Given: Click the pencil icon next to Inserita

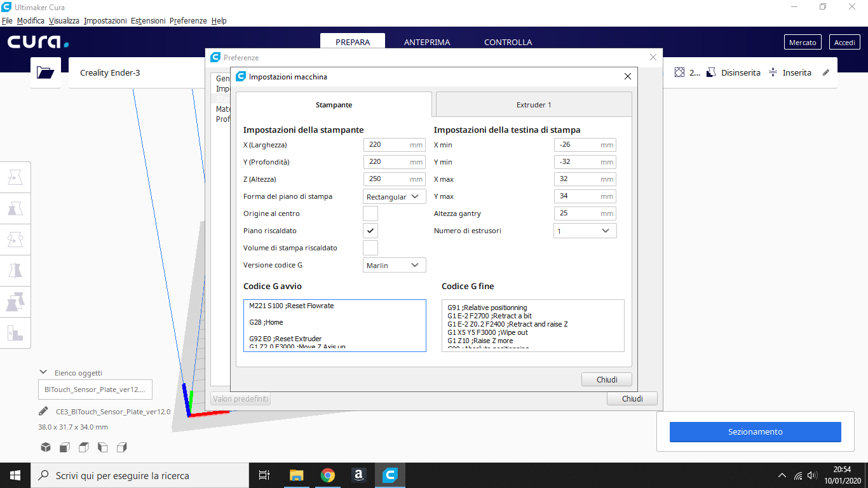Looking at the screenshot, I should tap(826, 72).
